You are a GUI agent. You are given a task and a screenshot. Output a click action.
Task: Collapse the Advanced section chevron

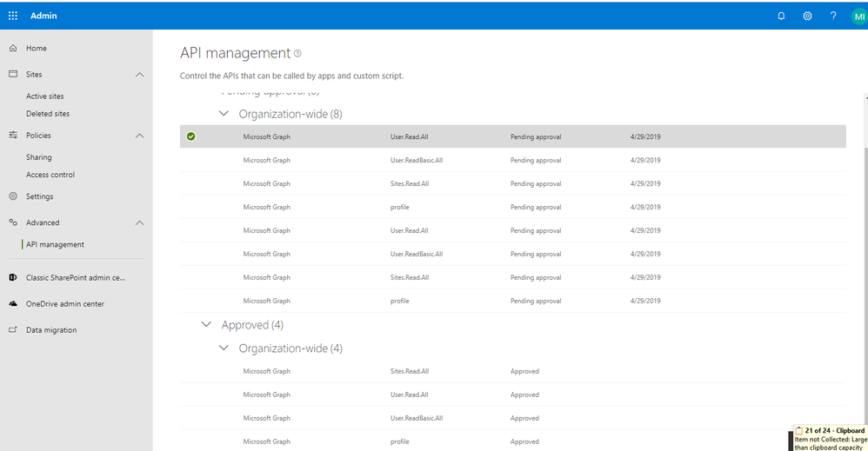pos(139,223)
